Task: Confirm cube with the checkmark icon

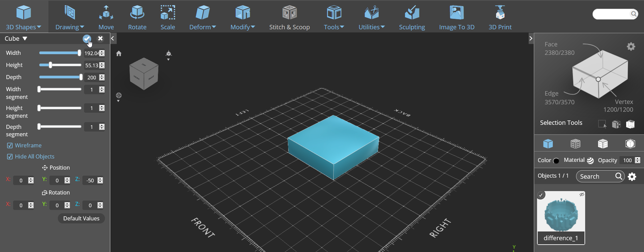Action: tap(87, 39)
